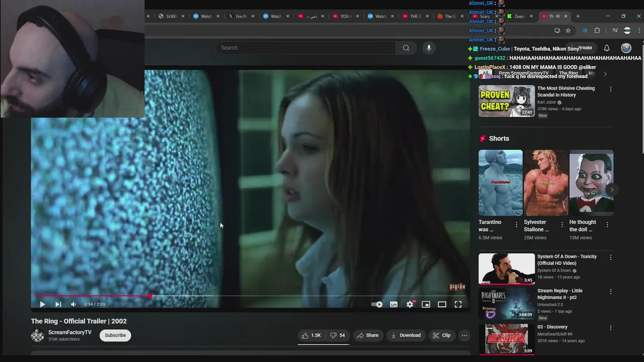
Task: Open the 03 - Discovery video title
Action: point(552,327)
